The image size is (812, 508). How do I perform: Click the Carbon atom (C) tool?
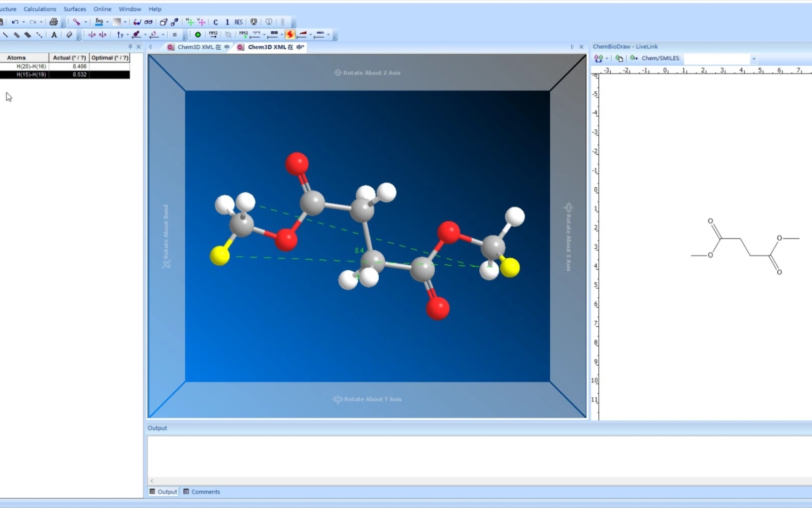pos(216,22)
